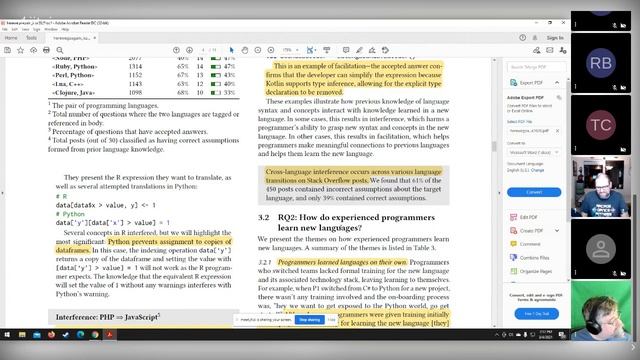The width and height of the screenshot is (640, 360).
Task: Click the blue Convert button
Action: point(534,192)
